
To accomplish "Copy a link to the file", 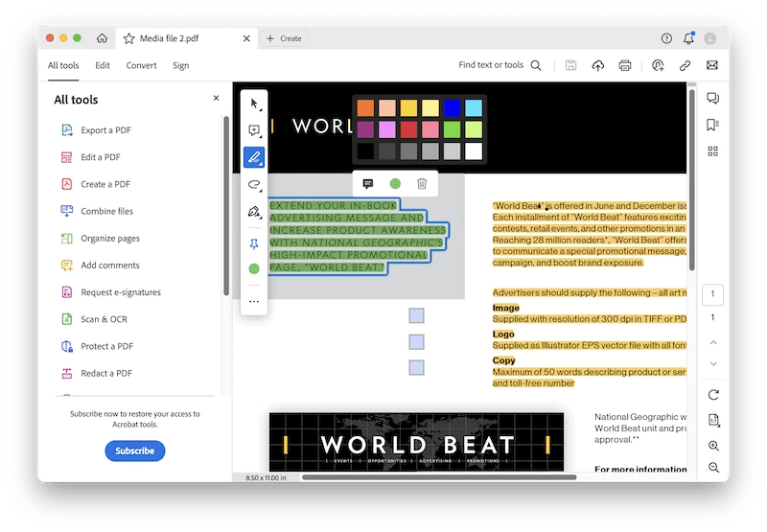I will [685, 65].
